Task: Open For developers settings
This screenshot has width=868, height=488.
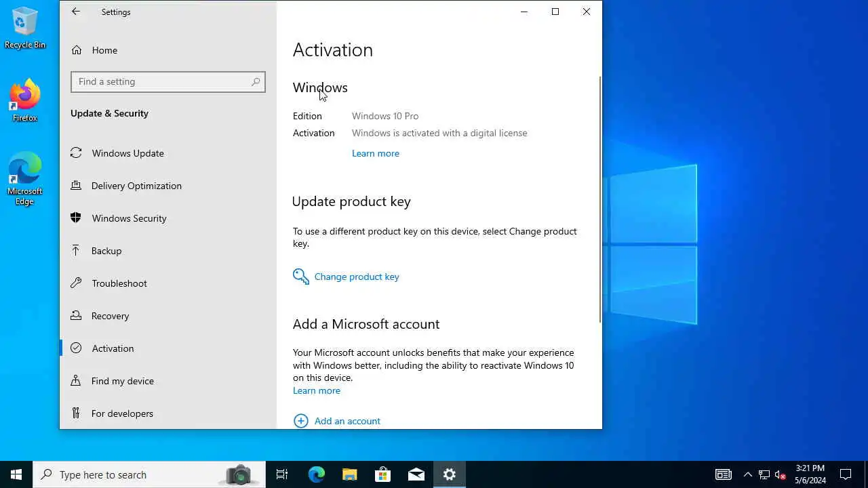Action: pyautogui.click(x=168, y=413)
